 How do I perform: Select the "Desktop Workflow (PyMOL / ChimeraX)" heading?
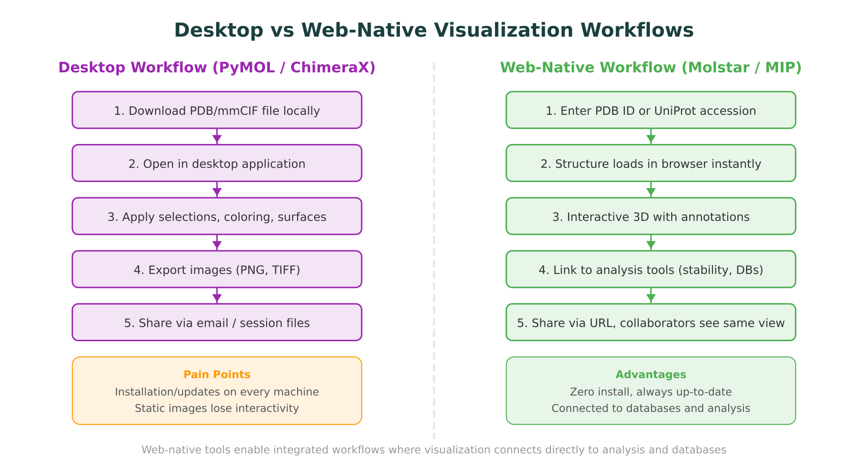(217, 68)
